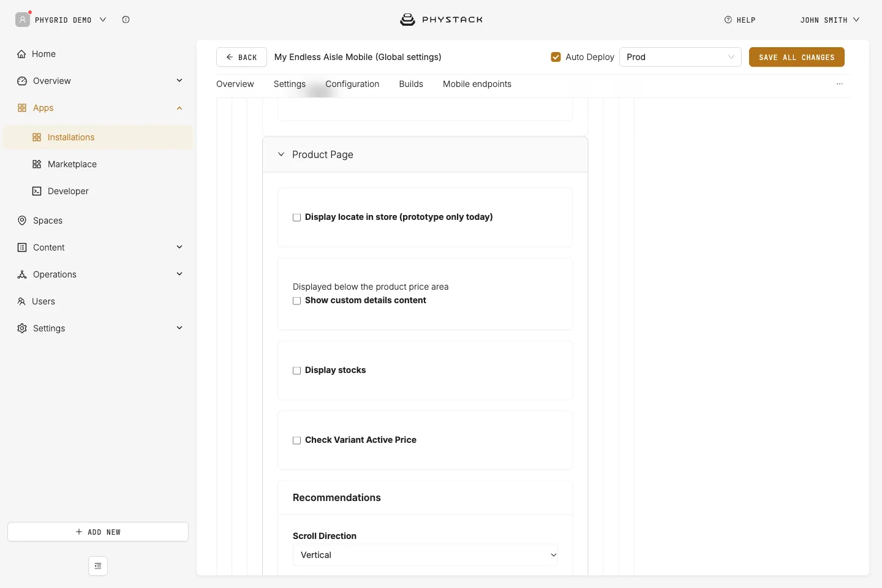Screen dimensions: 882x588
Task: Click the Spaces location pin icon
Action: point(22,221)
